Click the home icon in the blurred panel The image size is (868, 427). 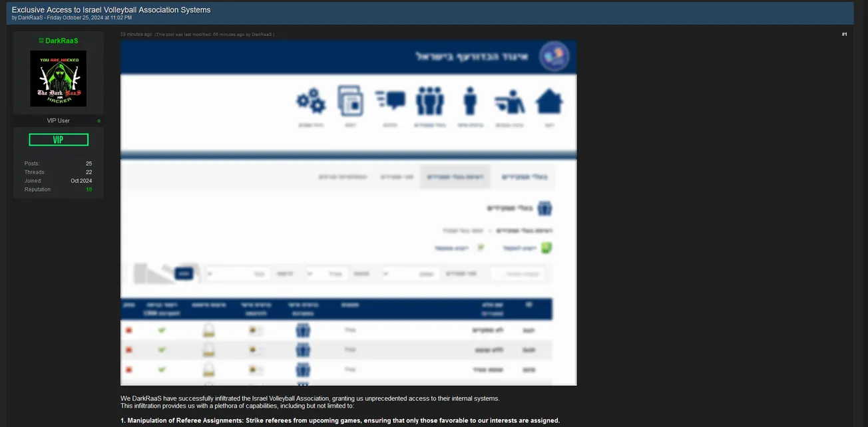[548, 102]
